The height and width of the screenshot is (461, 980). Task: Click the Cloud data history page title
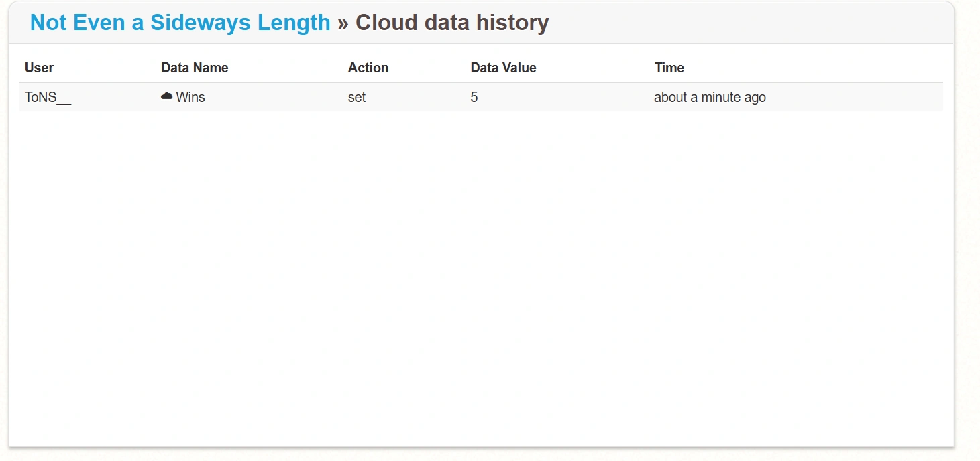click(x=451, y=22)
